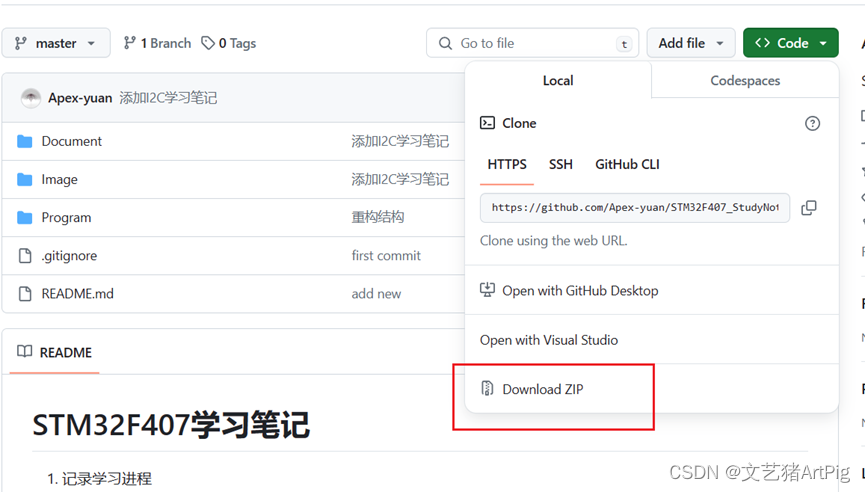
Task: Click the branch icon on master button
Action: [x=21, y=43]
